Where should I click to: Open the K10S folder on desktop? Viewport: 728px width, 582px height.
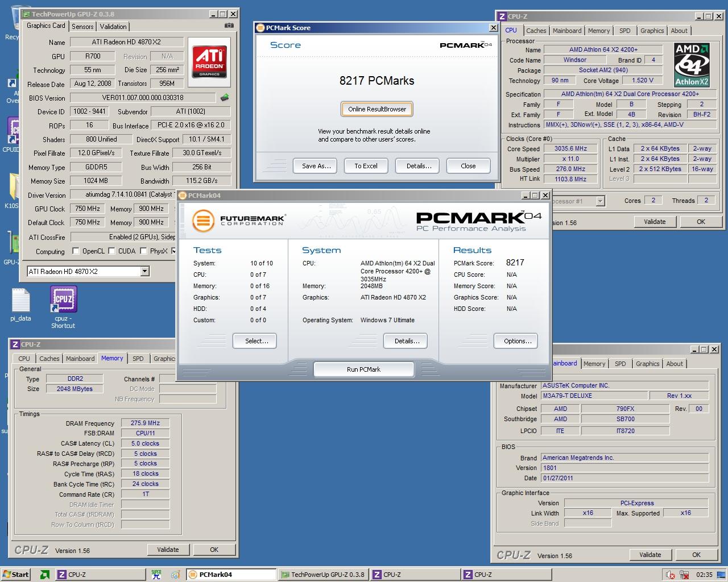[11, 191]
